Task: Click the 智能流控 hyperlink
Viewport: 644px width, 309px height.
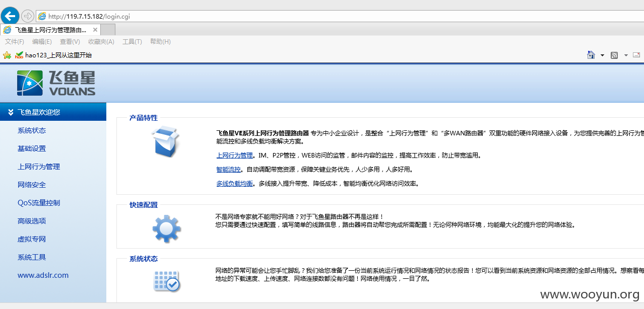Action: pos(228,170)
